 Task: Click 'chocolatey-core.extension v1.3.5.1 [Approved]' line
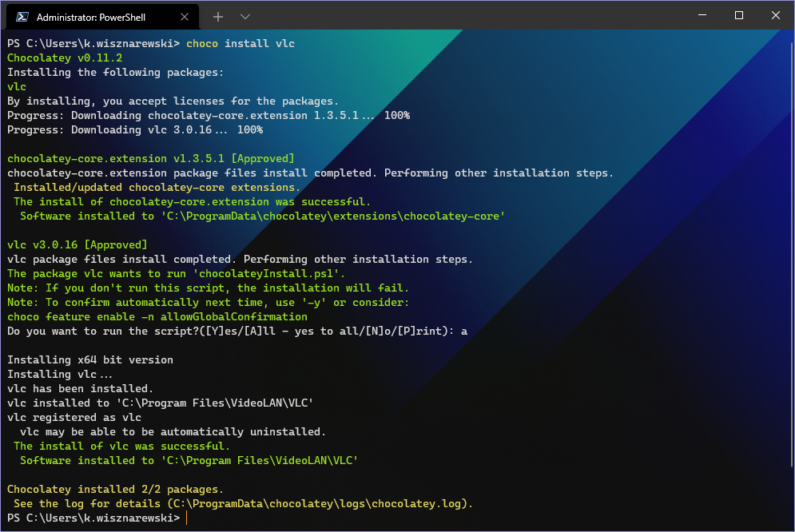pyautogui.click(x=150, y=159)
